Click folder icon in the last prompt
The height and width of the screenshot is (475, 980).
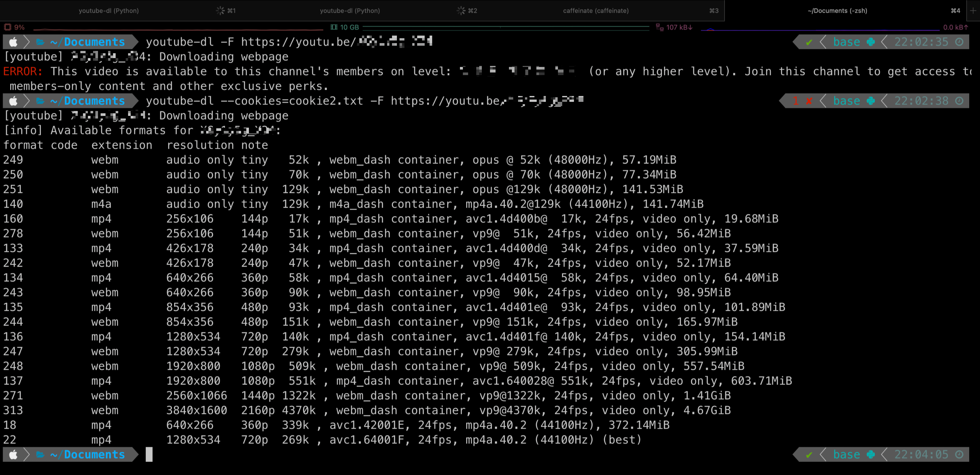[40, 454]
